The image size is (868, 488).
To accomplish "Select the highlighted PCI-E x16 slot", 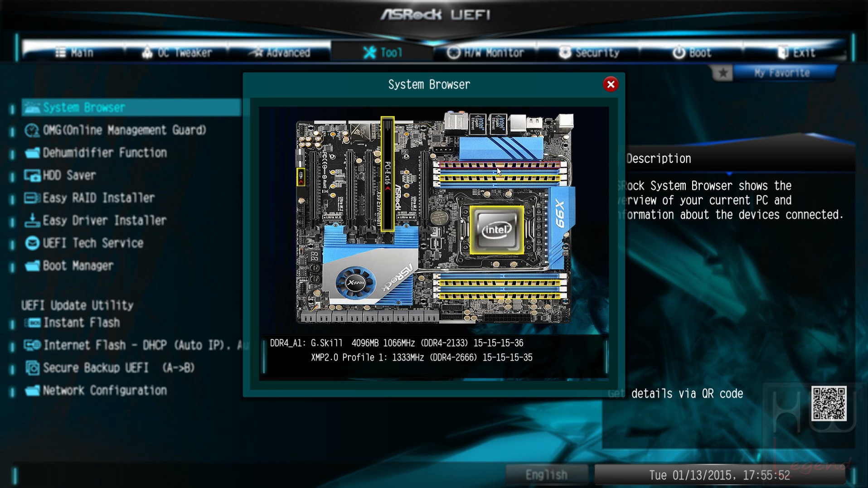I will (x=387, y=174).
